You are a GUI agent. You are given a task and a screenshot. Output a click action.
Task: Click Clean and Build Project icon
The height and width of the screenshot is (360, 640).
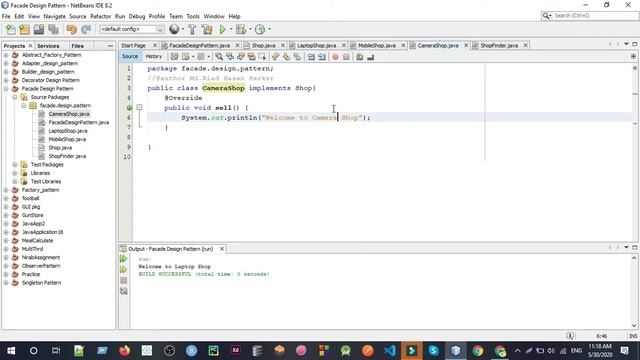coord(207,29)
